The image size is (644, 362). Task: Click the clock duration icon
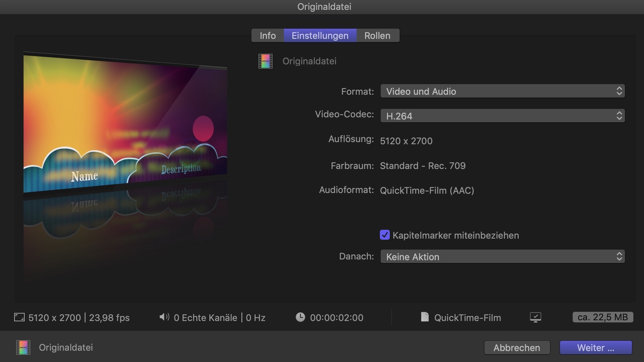pyautogui.click(x=300, y=317)
